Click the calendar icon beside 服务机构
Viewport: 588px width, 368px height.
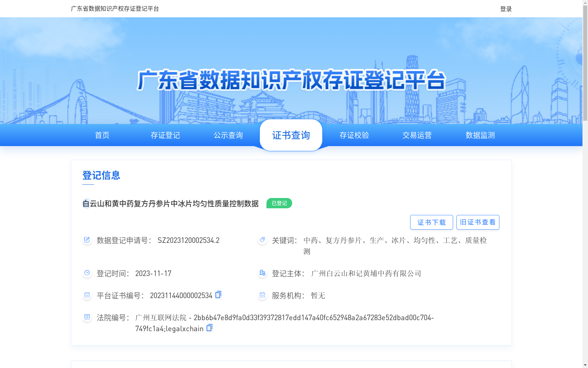[262, 295]
